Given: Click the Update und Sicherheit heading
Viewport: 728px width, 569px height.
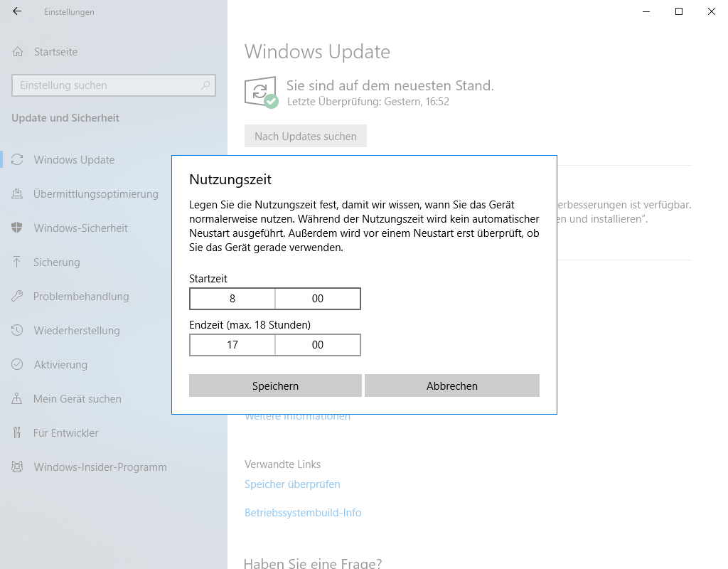Looking at the screenshot, I should (x=65, y=118).
